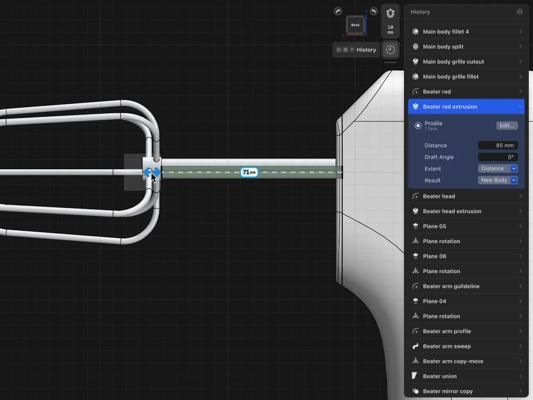Open the History panel options icon
Viewport: 533px width, 400px height.
pos(519,12)
